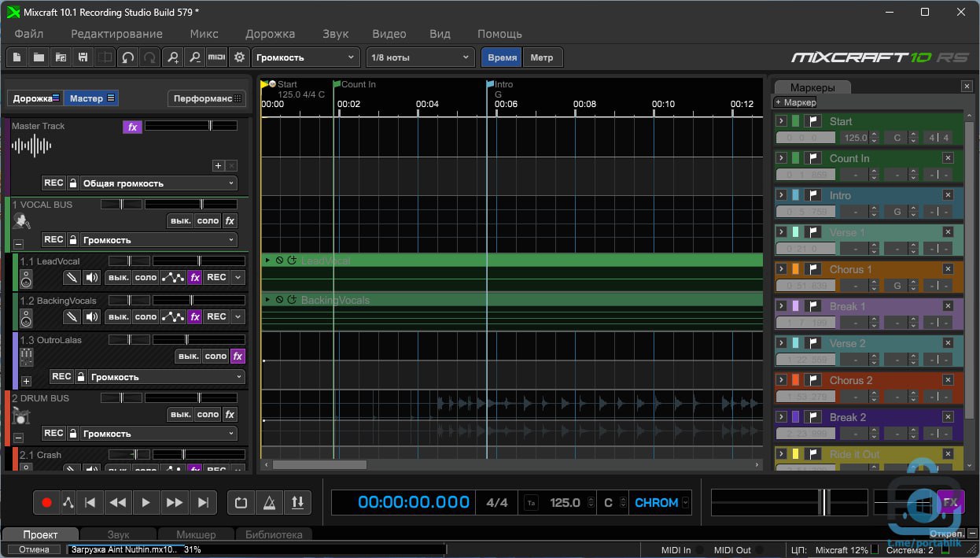
Task: Open the Микс menu
Action: tap(204, 34)
